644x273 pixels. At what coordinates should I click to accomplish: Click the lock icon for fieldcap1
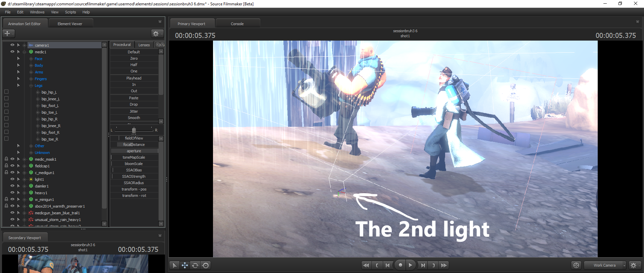tap(6, 166)
